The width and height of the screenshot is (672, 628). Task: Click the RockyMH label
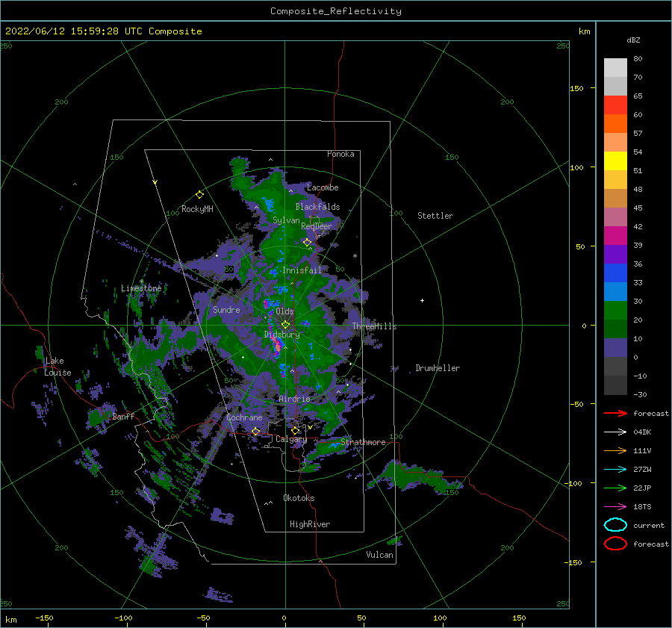click(197, 209)
